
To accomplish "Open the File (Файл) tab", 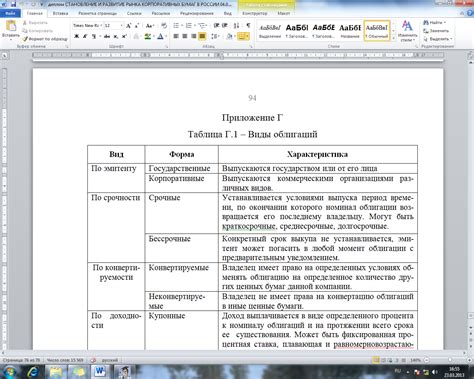I will click(10, 13).
